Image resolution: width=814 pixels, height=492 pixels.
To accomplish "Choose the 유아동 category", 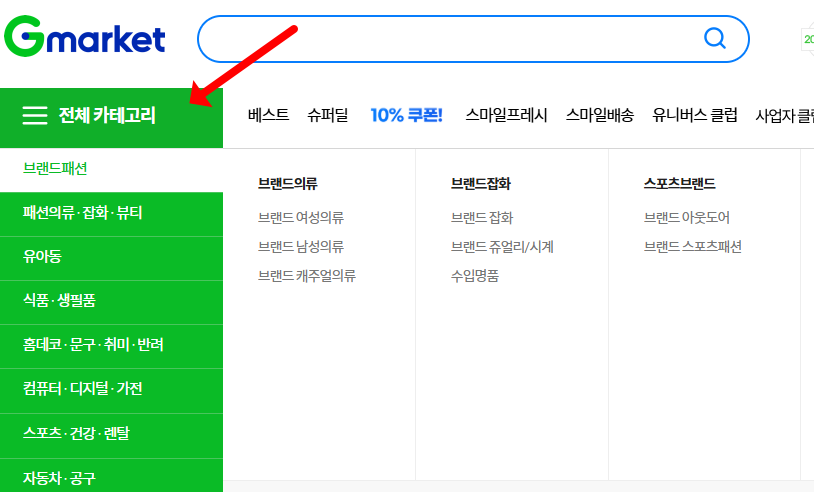I will [112, 258].
